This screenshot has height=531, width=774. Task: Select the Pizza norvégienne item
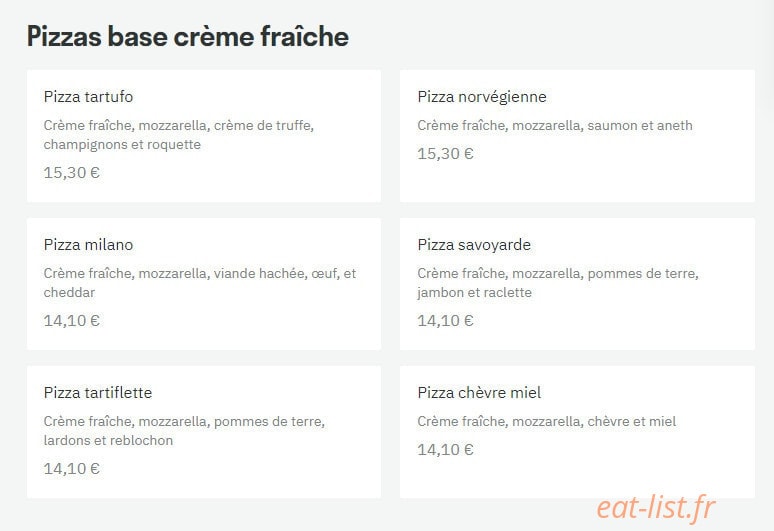point(577,136)
